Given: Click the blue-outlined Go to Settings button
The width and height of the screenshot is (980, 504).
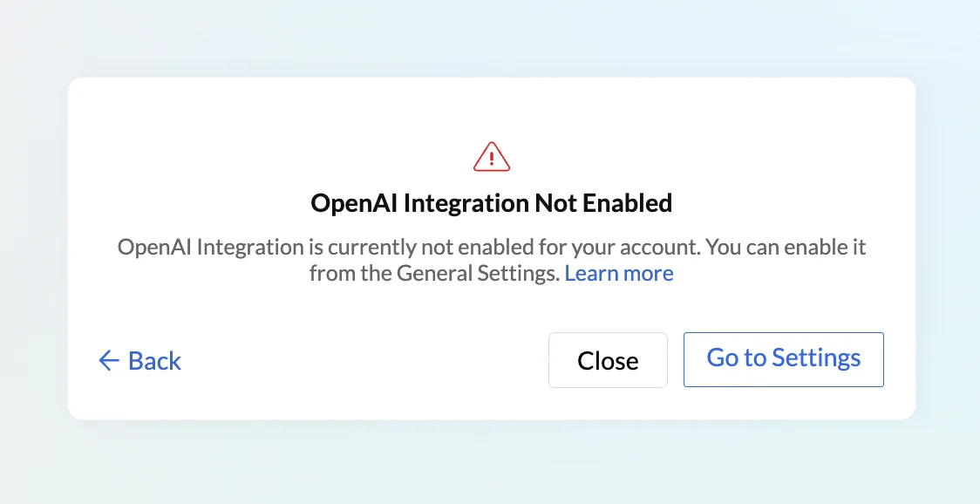Looking at the screenshot, I should pos(784,359).
